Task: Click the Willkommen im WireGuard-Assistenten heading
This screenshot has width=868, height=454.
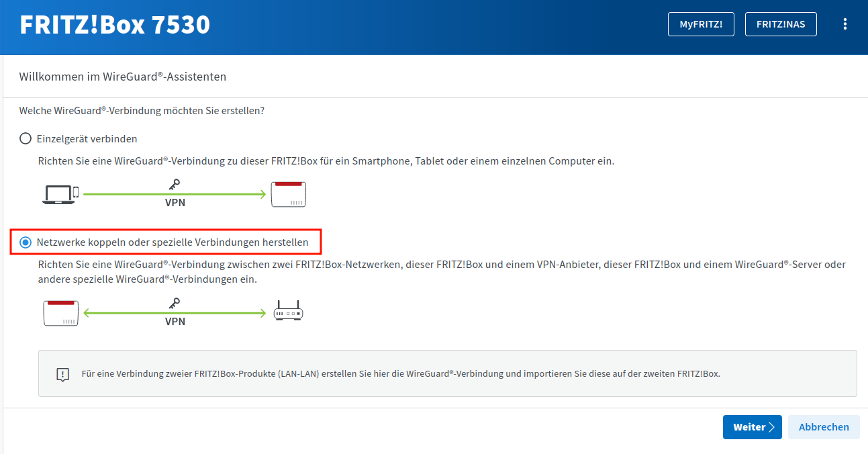Action: (x=123, y=77)
